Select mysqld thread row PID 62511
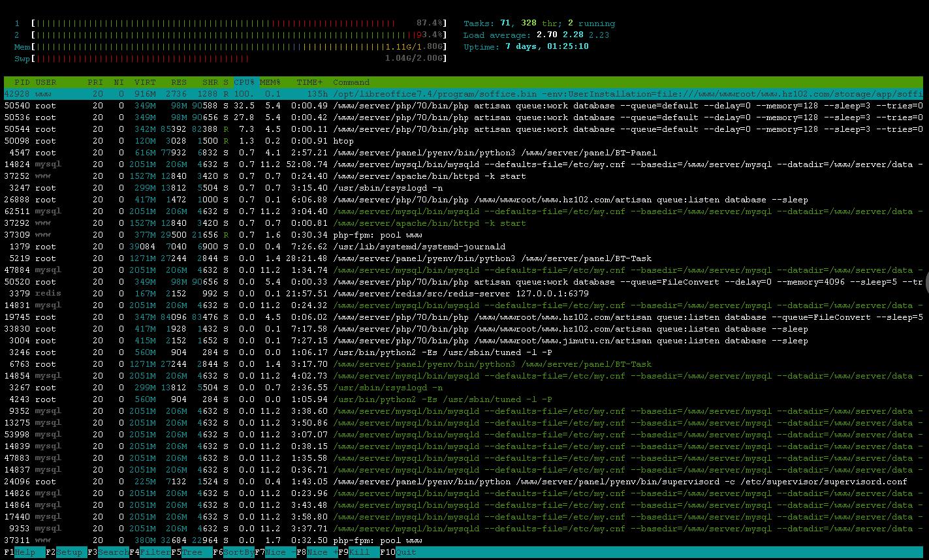Screen dimensions: 929x560 tap(464, 211)
